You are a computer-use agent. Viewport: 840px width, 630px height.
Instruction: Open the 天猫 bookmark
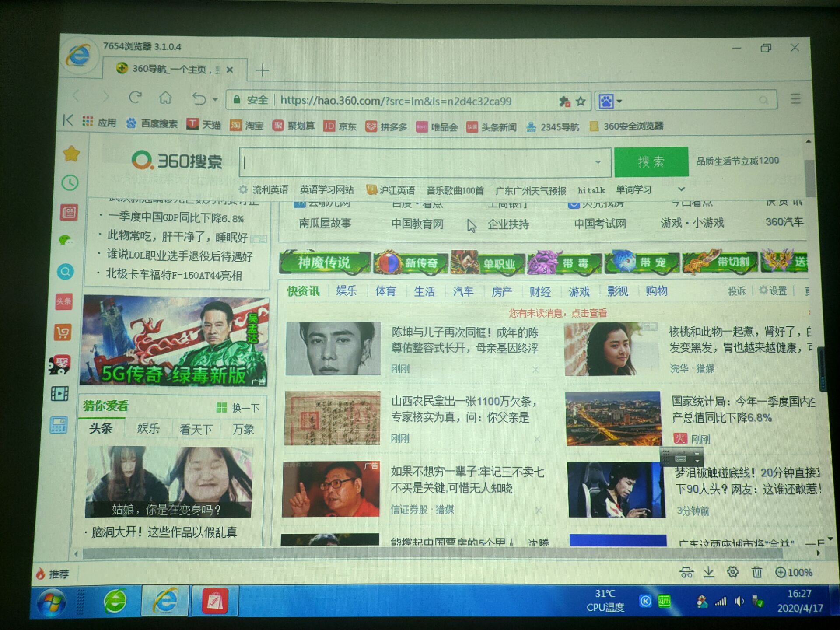pos(204,125)
